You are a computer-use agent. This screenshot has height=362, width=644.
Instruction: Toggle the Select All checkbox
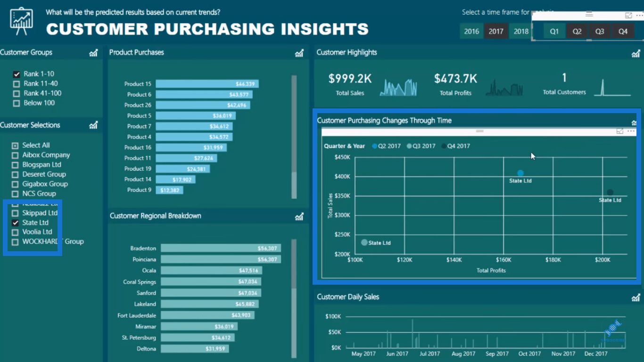coord(15,146)
